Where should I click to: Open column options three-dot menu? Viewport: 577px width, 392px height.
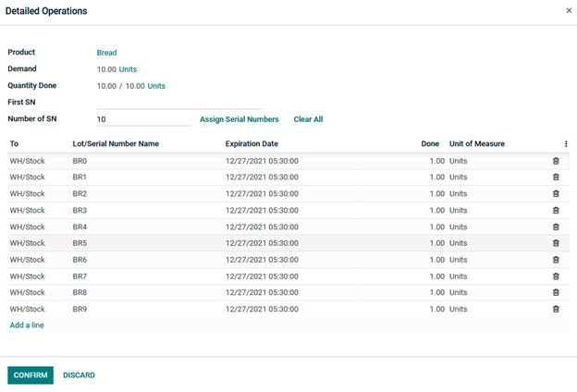(x=566, y=144)
